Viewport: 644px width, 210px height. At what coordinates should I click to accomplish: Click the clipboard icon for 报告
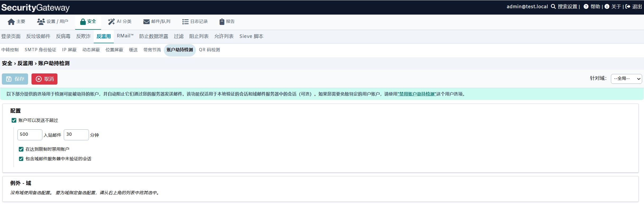[x=222, y=22]
